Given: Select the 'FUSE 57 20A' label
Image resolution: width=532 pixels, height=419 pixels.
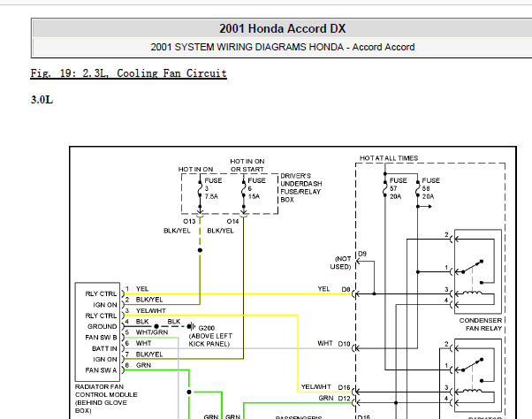Looking at the screenshot, I should click(x=398, y=188).
